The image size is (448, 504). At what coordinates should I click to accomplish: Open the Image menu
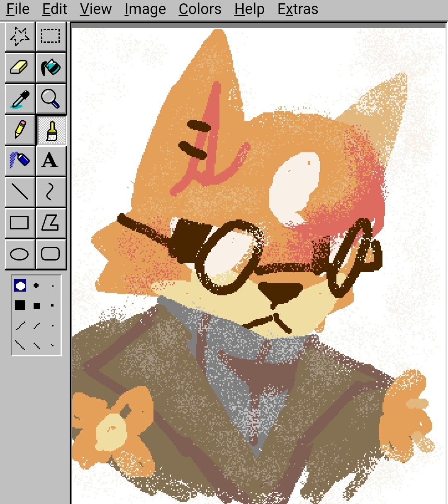click(145, 9)
